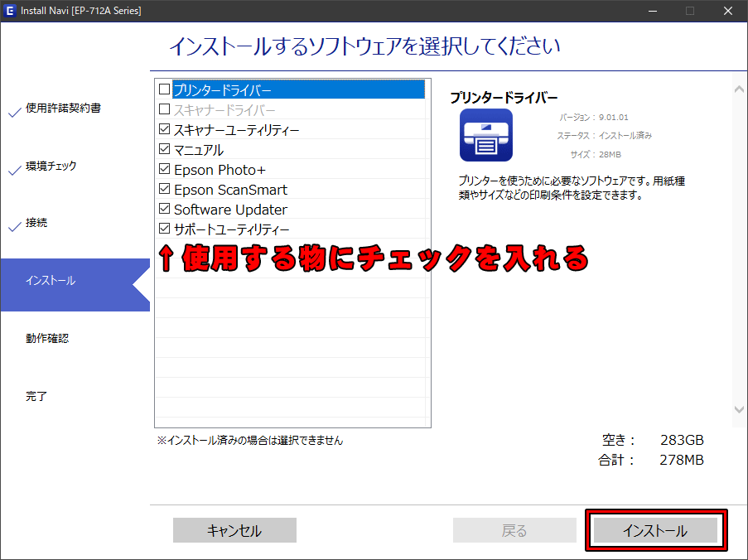Click the 283GB free space value

(x=682, y=440)
